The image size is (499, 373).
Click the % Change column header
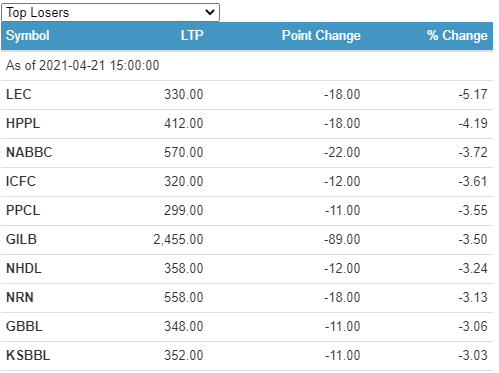[457, 36]
